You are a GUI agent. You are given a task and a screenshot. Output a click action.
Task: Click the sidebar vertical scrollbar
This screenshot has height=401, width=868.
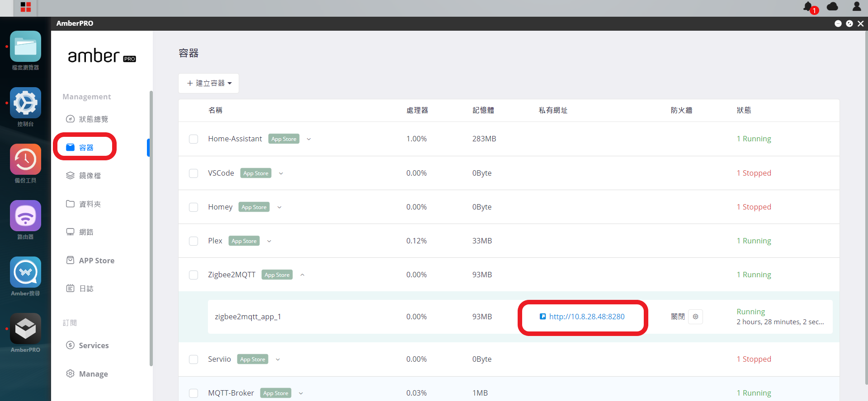pos(151,228)
